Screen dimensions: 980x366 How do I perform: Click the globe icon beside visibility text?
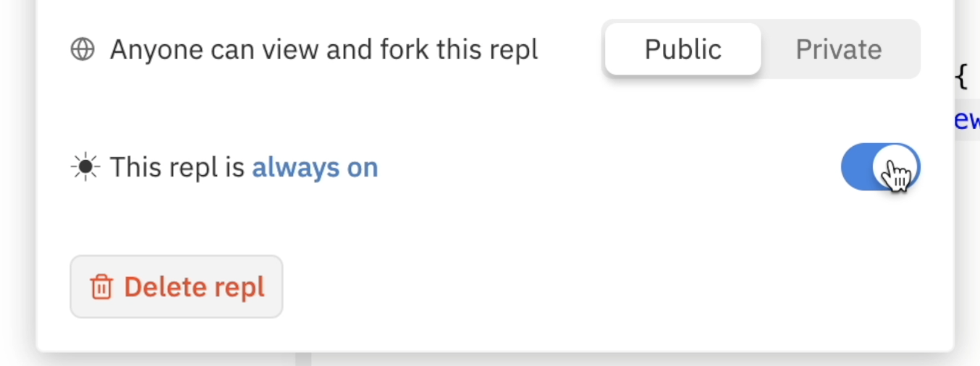point(83,50)
